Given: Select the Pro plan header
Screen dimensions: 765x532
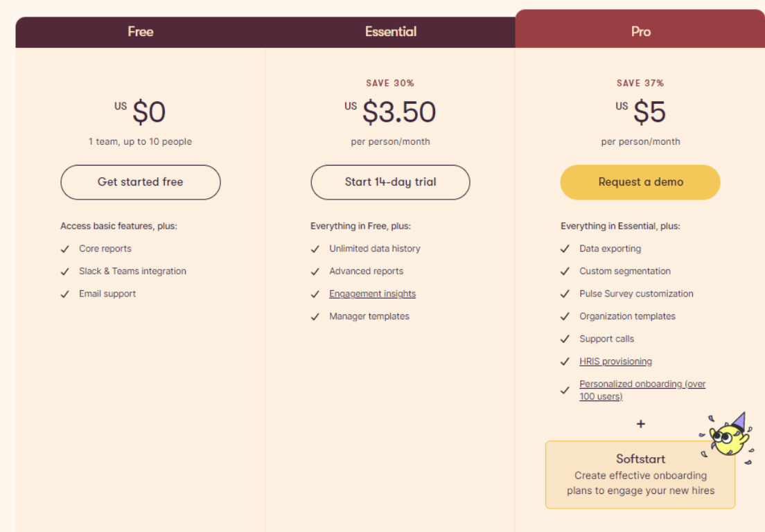Looking at the screenshot, I should coord(640,29).
